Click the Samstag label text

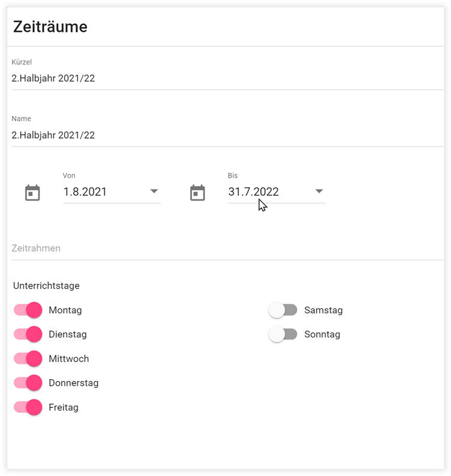(323, 310)
